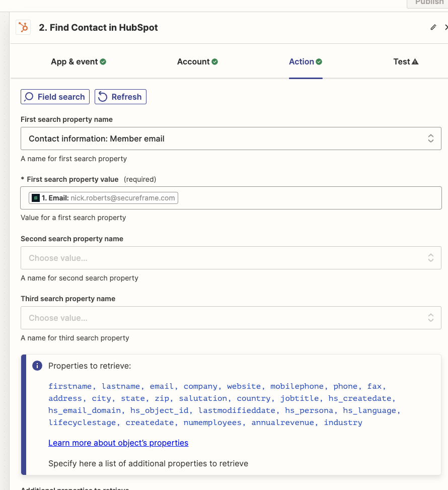Screen dimensions: 448x490
Task: Click the blue info icon beside Properties to retrieve
Action: pos(37,365)
